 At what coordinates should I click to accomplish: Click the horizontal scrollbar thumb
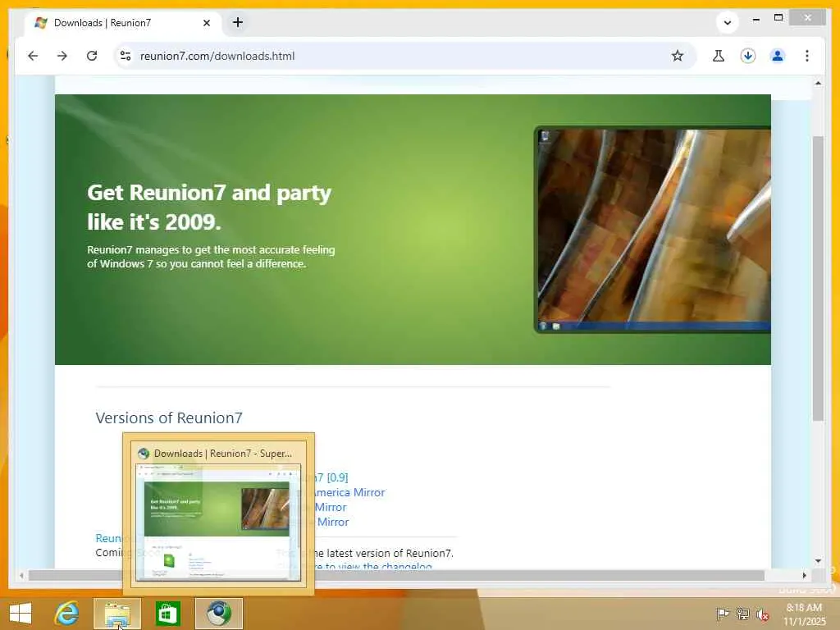coord(396,575)
